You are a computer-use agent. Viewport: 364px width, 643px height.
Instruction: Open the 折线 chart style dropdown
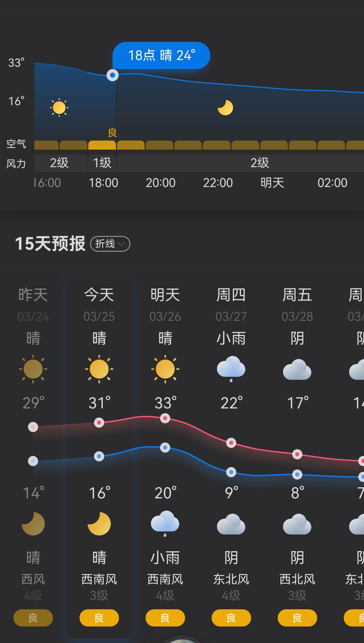pos(110,244)
